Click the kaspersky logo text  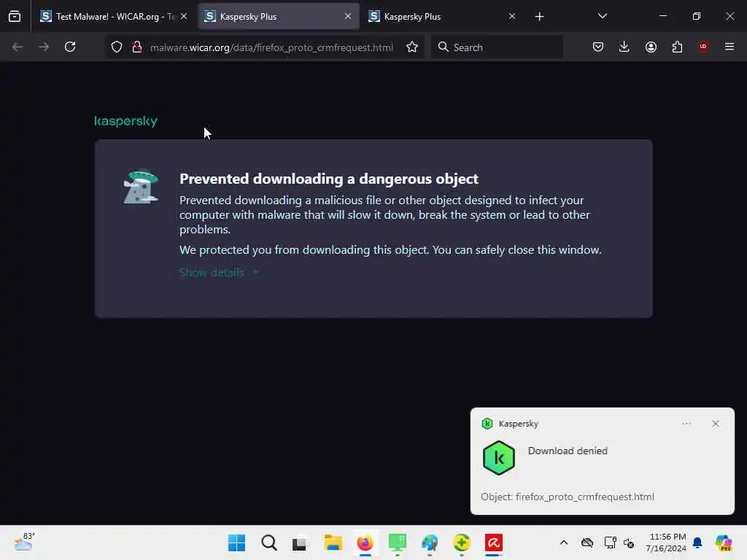click(125, 121)
